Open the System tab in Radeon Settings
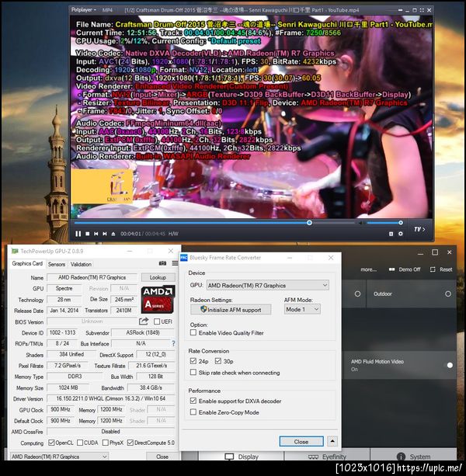Image resolution: width=466 pixels, height=476 pixels. pos(413,457)
